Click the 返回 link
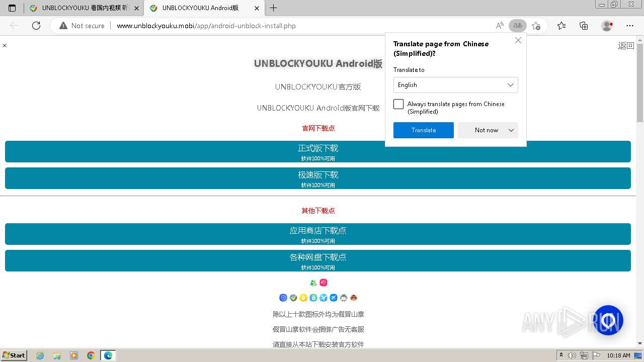The height and width of the screenshot is (362, 644). [x=626, y=45]
